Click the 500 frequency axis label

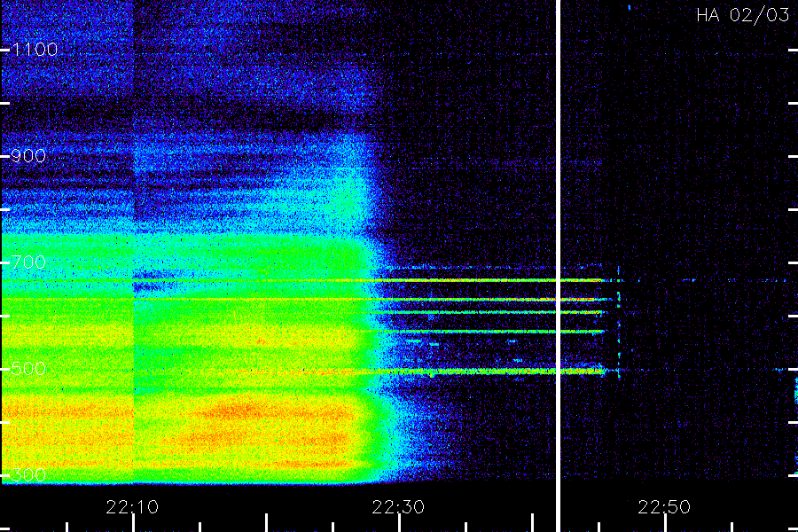(x=28, y=369)
